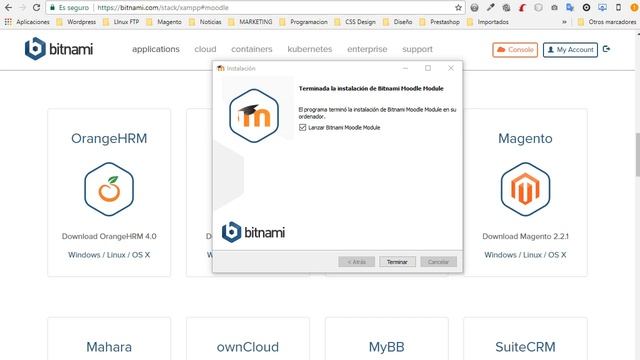Open the enterprise nav menu

tap(367, 49)
